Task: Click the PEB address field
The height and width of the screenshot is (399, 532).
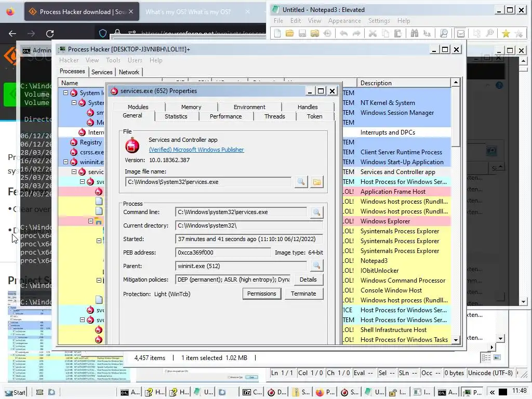Action: click(x=223, y=252)
